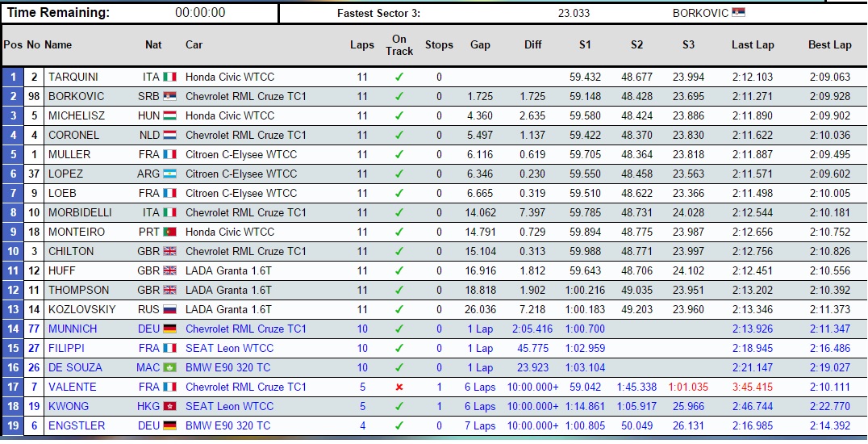Click the green on-track checkmark for ENGSTLER

click(x=399, y=426)
